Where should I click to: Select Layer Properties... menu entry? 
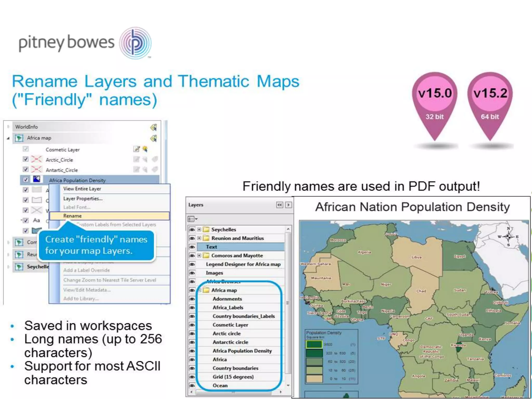(83, 199)
